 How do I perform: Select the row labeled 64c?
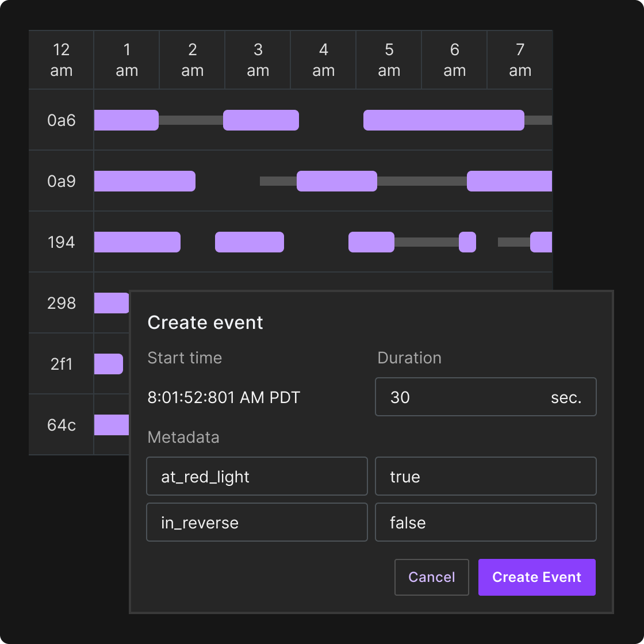point(61,424)
